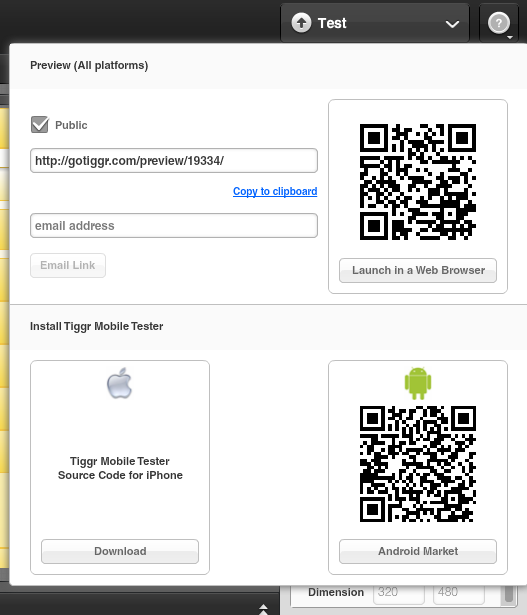Open the help question mark menu
This screenshot has width=527, height=615.
point(499,23)
